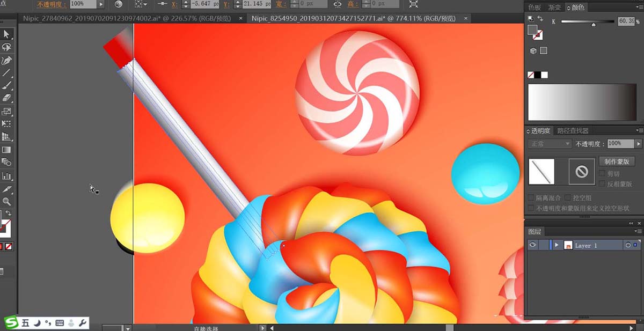Open the Color panel flyout menu
Screen dimensions: 644x331
tap(639, 7)
